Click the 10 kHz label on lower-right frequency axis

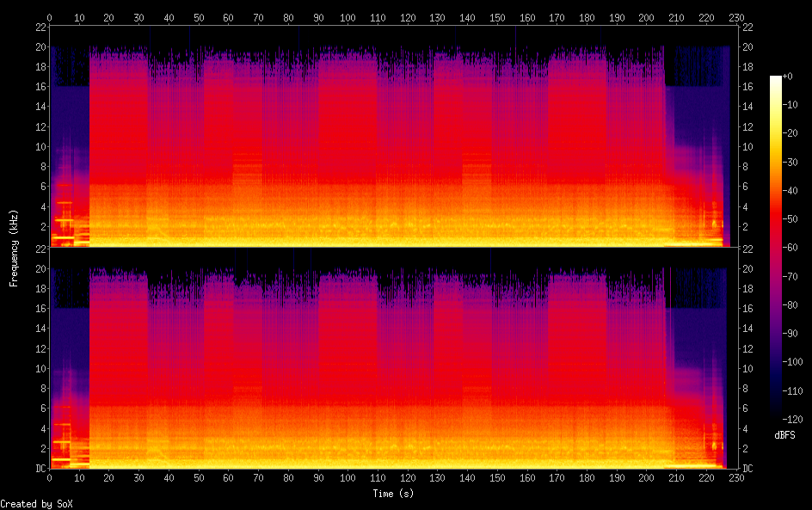pos(748,368)
